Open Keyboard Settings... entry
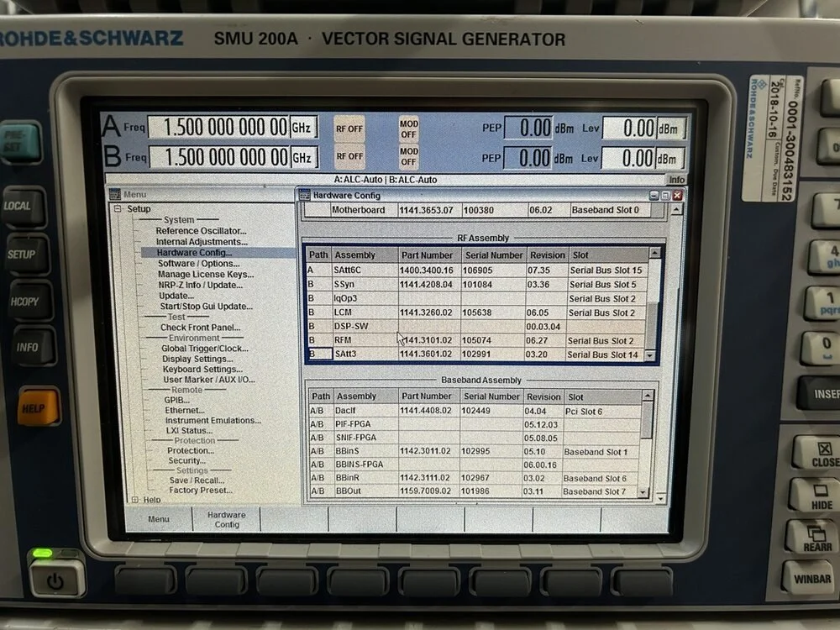840x630 pixels. 202,369
